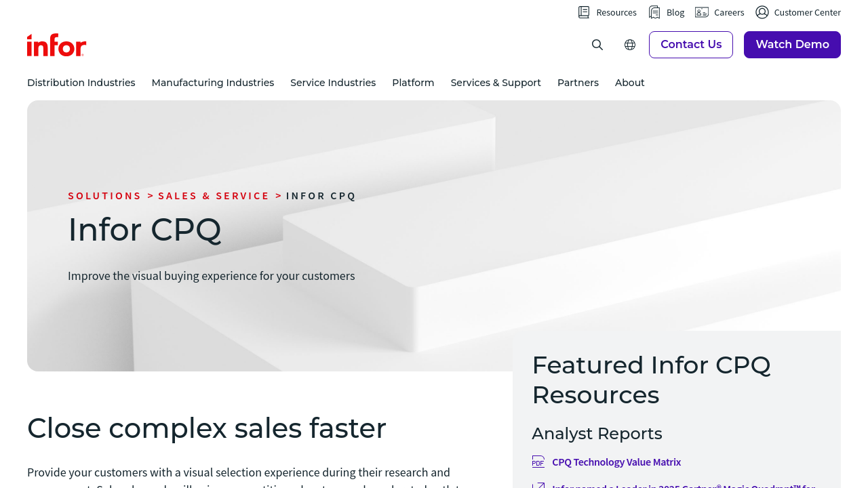
Task: Click the PDF icon beside CPQ Technology Value Matrix
Action: pyautogui.click(x=538, y=462)
